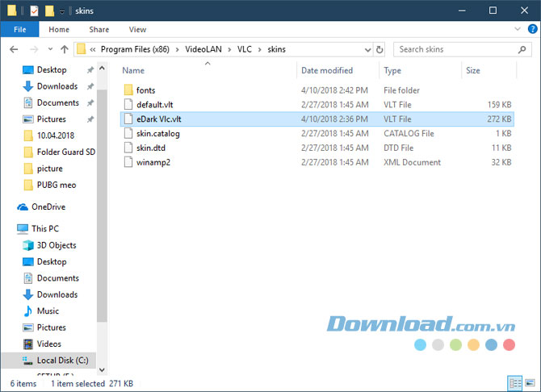Open pinned Pictures in Quick access
This screenshot has height=392, width=541.
point(52,119)
